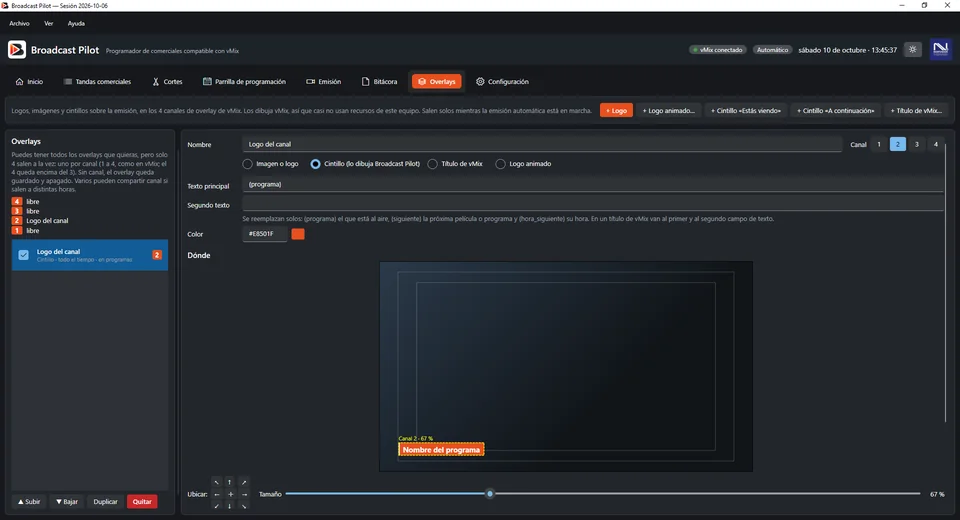960x520 pixels.
Task: Move overlay down with Bajar button
Action: click(67, 502)
